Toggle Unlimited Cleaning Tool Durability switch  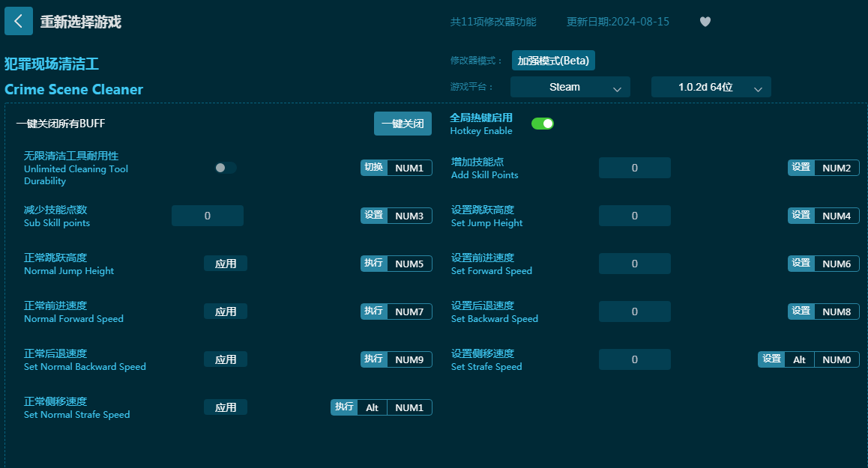[x=225, y=168]
